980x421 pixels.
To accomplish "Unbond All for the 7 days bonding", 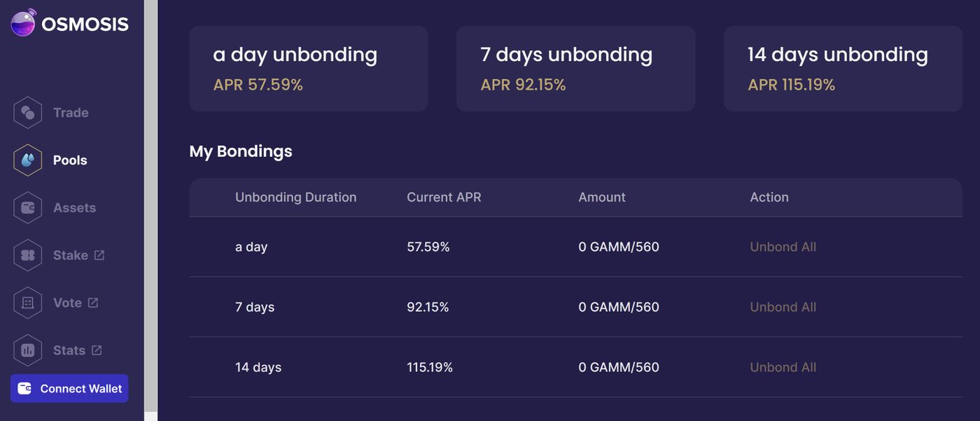I will (x=783, y=307).
